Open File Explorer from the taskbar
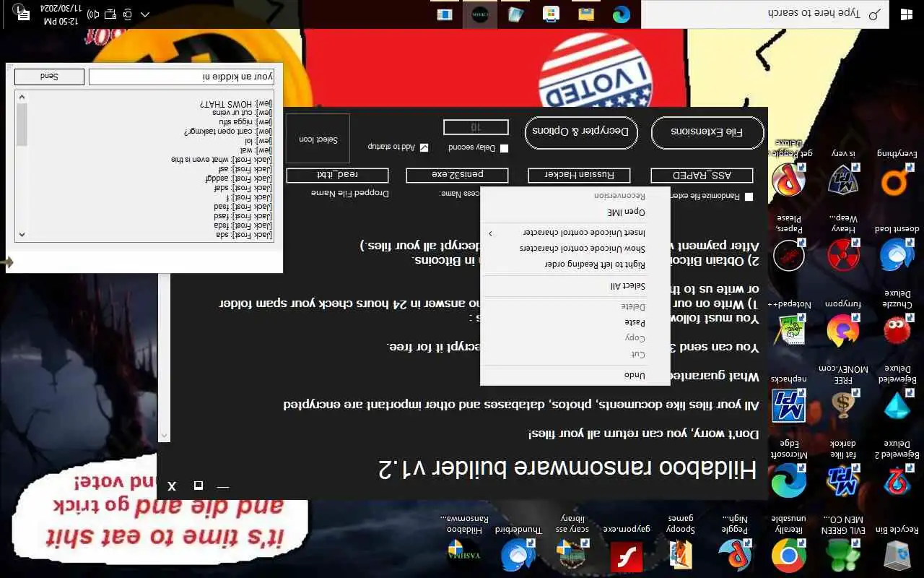This screenshot has height=578, width=924. (x=585, y=14)
